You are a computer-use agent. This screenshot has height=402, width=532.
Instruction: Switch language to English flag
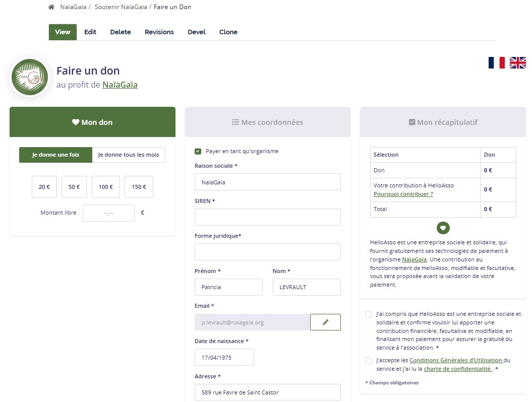point(518,62)
